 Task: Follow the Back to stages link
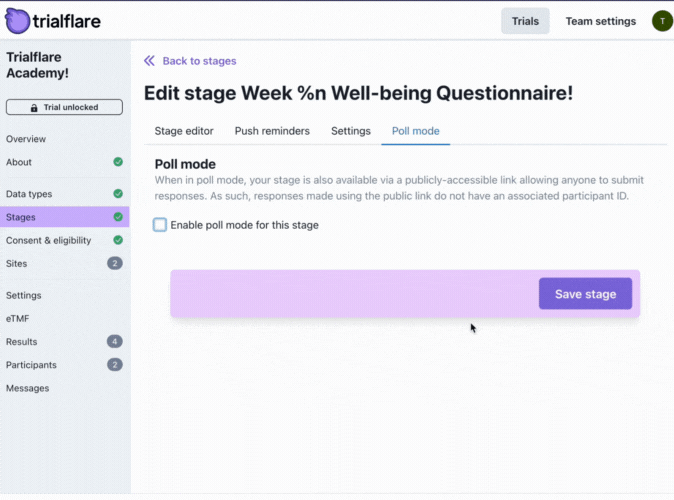(199, 61)
